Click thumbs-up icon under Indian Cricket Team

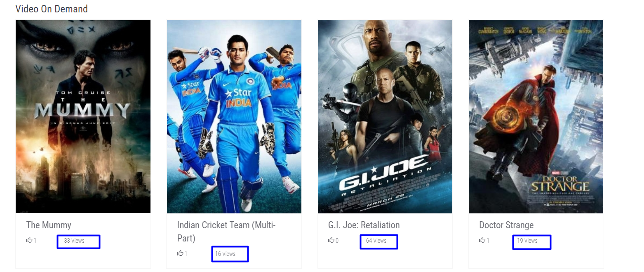tap(180, 253)
